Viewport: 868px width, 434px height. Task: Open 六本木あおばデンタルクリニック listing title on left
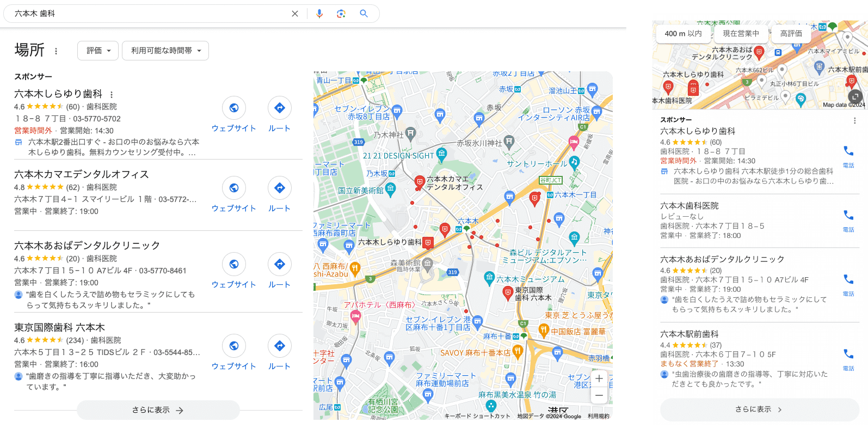click(x=87, y=246)
